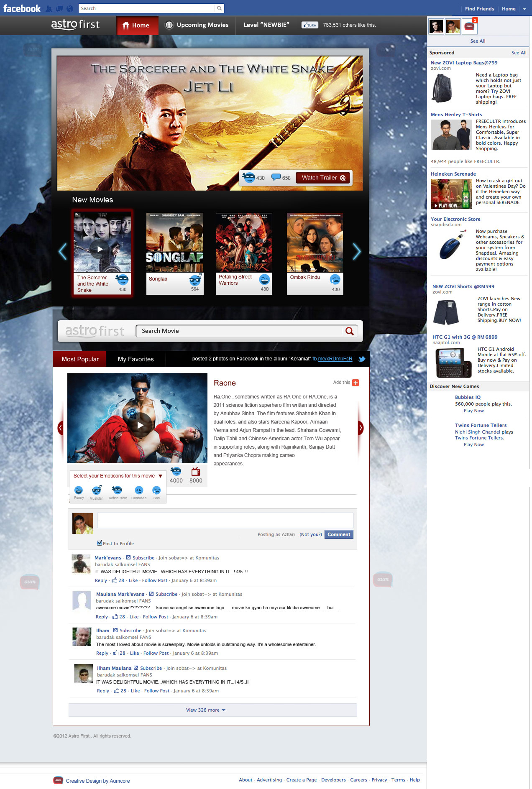Click the red magnifier search movie button

click(x=350, y=331)
